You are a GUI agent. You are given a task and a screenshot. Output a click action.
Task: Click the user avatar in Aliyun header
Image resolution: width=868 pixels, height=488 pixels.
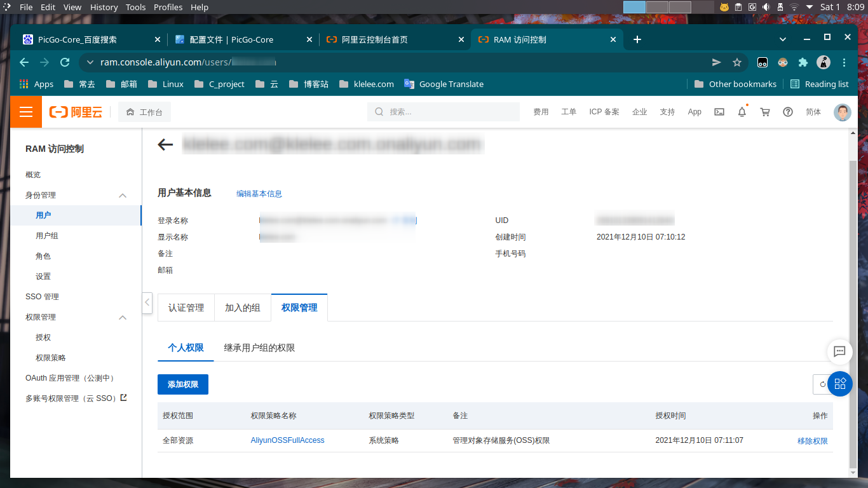pyautogui.click(x=842, y=112)
